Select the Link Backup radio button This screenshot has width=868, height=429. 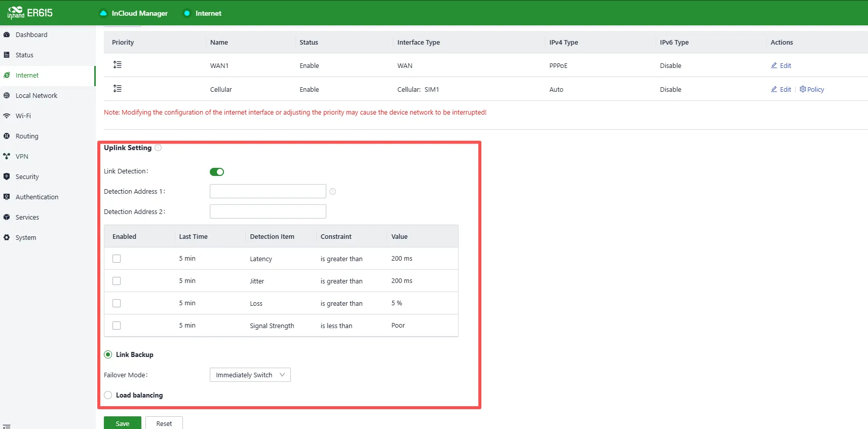[108, 354]
